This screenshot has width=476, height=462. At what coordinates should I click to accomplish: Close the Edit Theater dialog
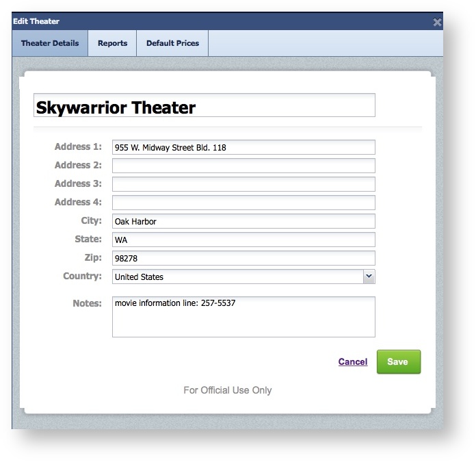[x=437, y=22]
